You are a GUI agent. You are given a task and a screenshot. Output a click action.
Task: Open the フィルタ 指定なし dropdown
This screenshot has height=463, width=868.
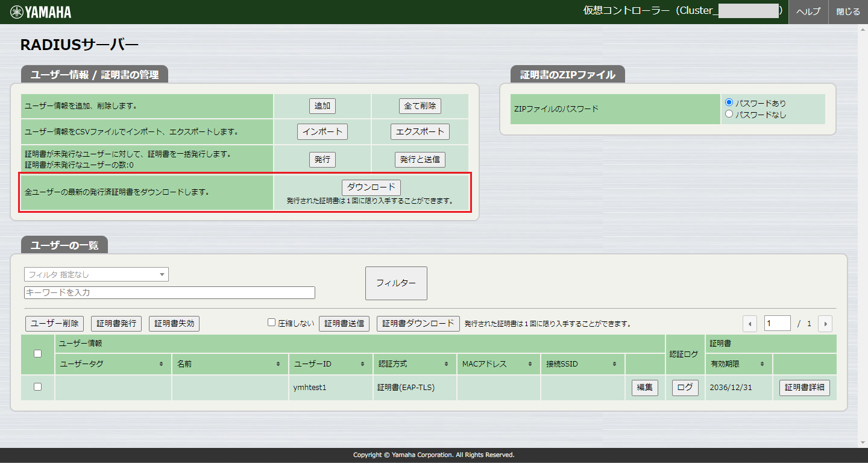[x=96, y=274]
